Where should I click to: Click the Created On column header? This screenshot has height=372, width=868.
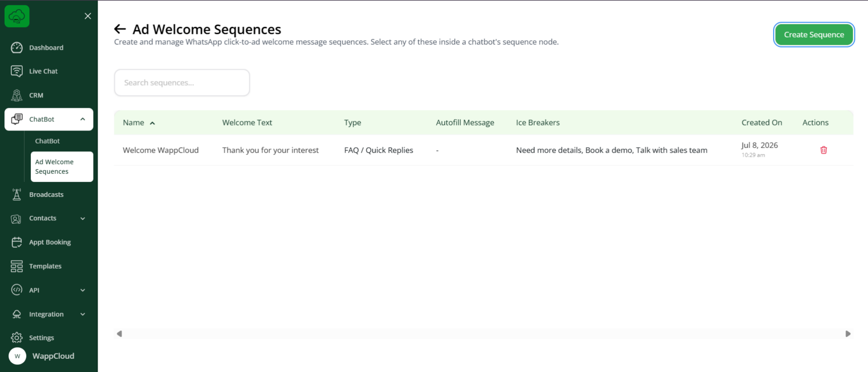pyautogui.click(x=761, y=123)
